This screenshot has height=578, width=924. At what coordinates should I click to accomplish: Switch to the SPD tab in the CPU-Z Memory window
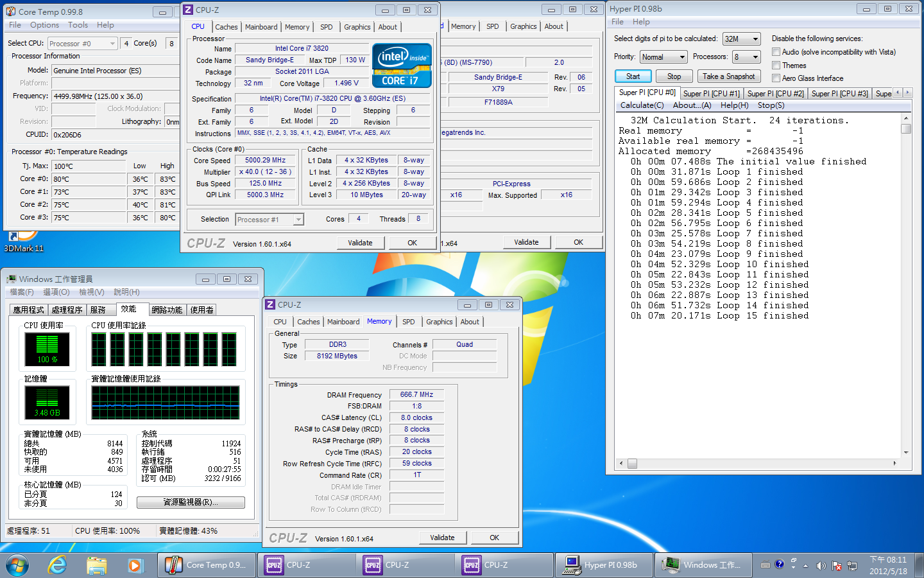[409, 322]
